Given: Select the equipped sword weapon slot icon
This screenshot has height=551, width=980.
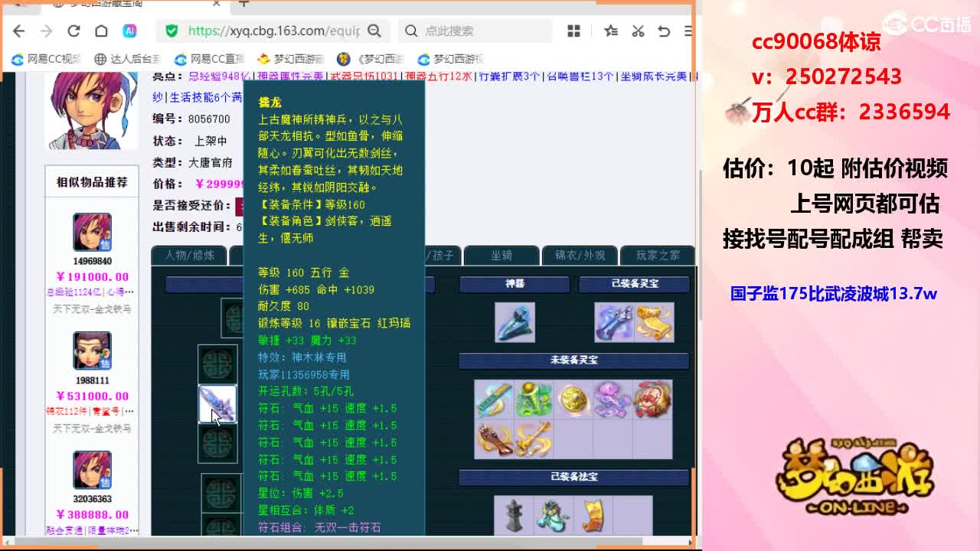Looking at the screenshot, I should click(217, 404).
